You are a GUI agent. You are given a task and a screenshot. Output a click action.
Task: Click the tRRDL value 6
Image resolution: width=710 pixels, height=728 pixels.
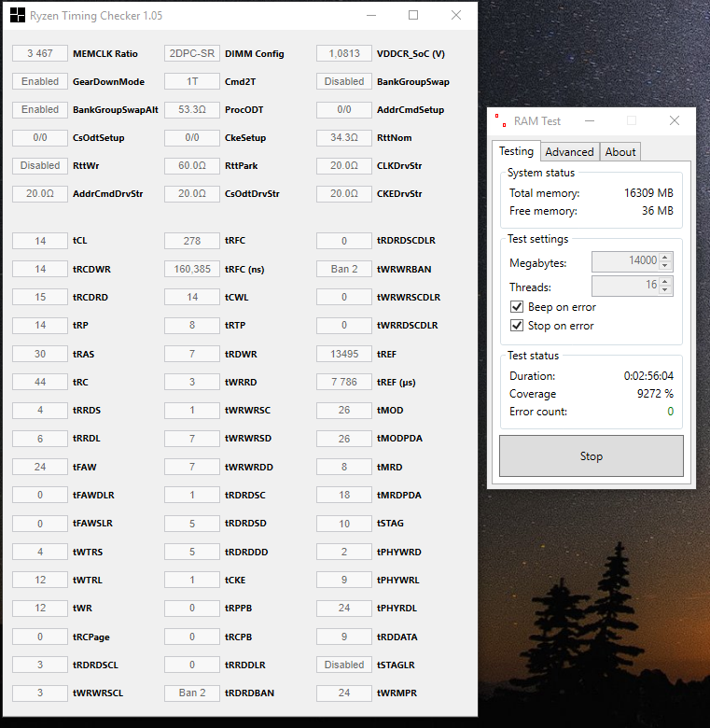pyautogui.click(x=40, y=439)
